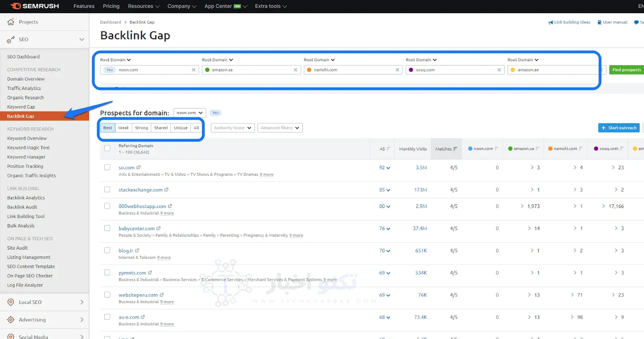Open so.com external link icon

(138, 167)
